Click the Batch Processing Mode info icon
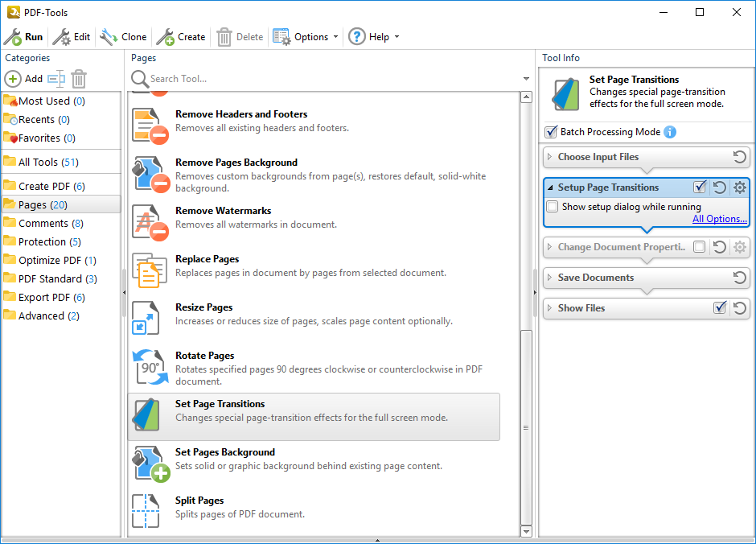 pos(670,132)
